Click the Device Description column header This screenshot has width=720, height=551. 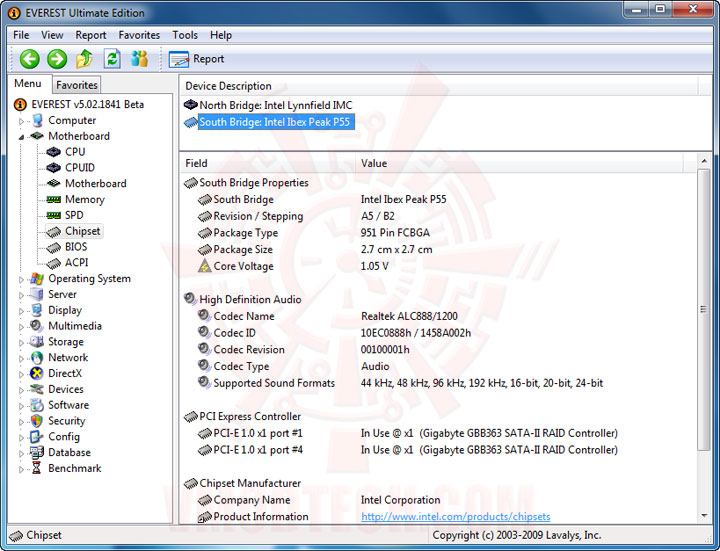coord(439,86)
